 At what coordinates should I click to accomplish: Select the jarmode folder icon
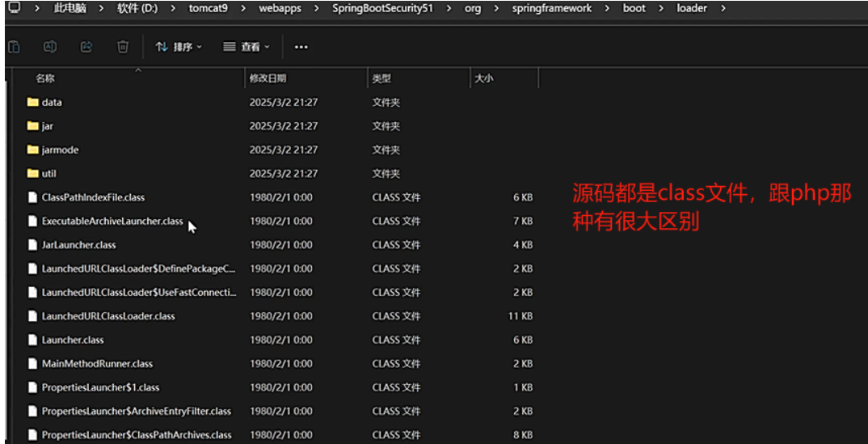click(33, 150)
